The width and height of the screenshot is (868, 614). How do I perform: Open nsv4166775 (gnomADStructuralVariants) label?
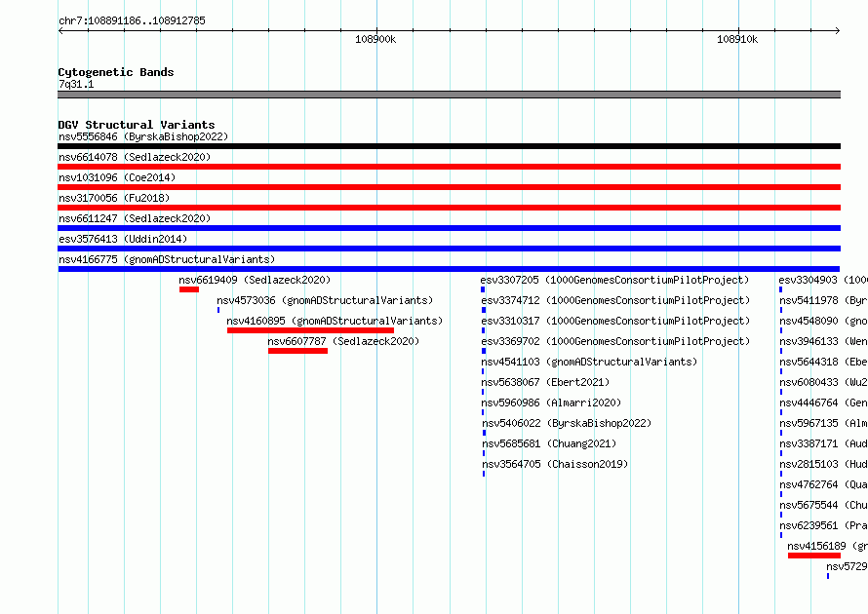(x=167, y=259)
